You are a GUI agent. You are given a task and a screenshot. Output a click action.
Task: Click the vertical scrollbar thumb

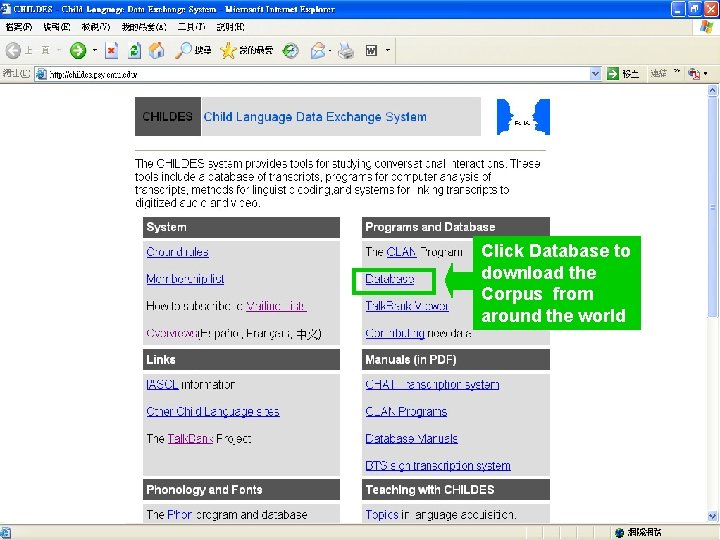(x=713, y=207)
